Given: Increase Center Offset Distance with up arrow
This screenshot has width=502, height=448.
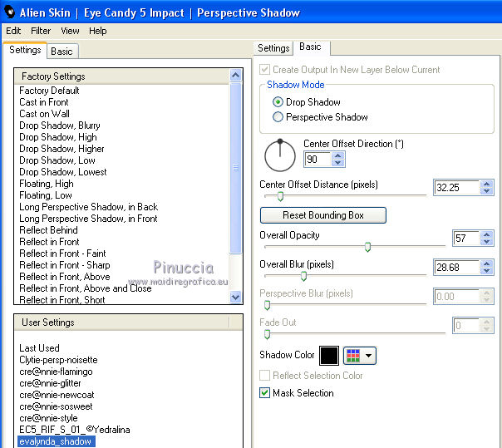Looking at the screenshot, I should pos(487,184).
